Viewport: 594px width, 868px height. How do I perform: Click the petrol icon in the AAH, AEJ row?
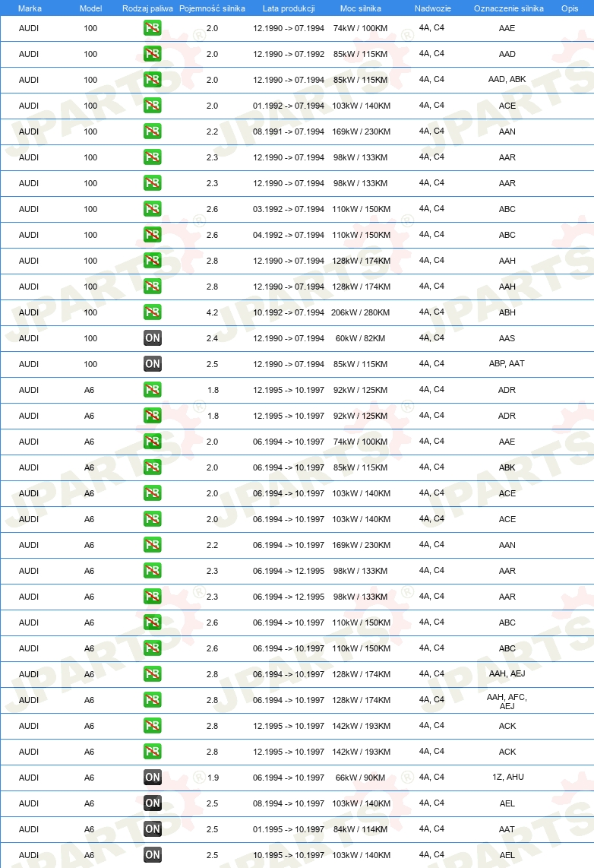[152, 673]
